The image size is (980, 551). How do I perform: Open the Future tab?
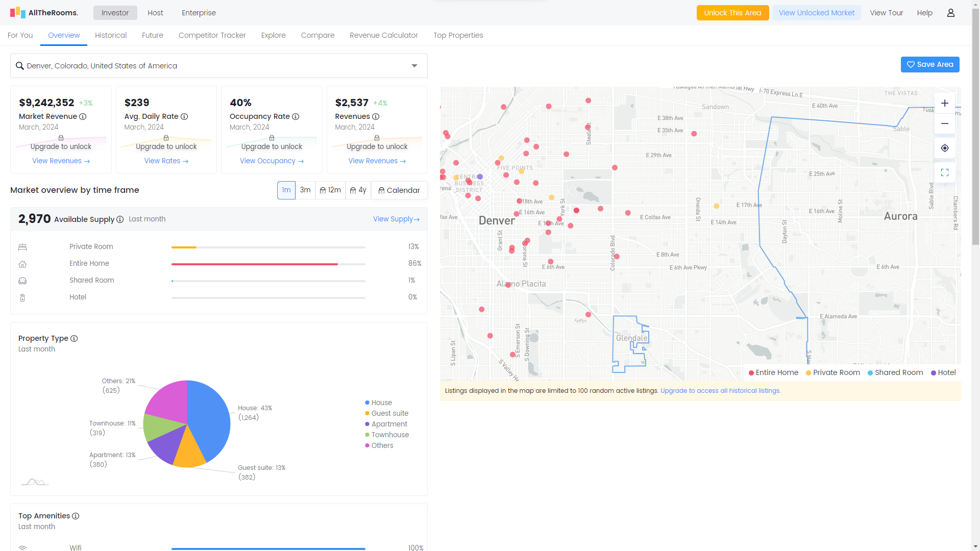click(x=153, y=35)
